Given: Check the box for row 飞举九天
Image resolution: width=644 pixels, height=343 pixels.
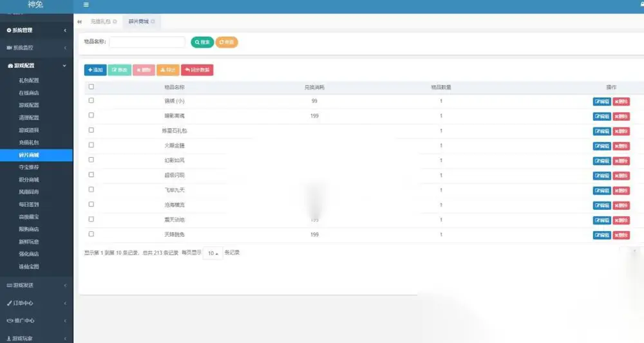Looking at the screenshot, I should pyautogui.click(x=91, y=190).
